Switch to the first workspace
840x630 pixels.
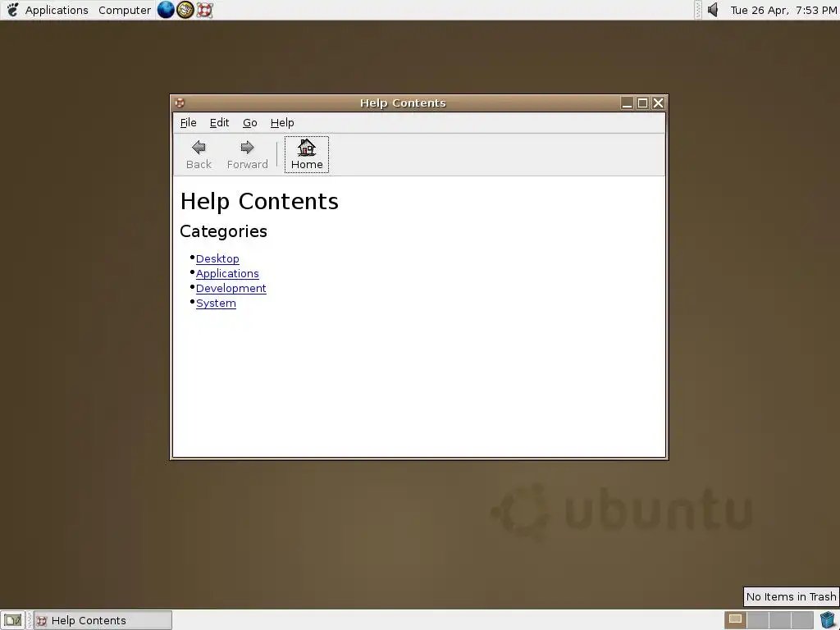coord(735,620)
